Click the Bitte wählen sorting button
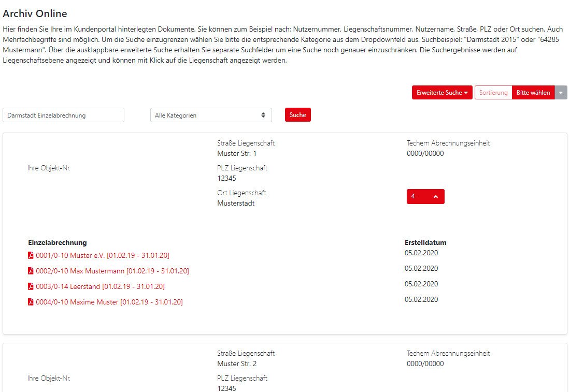Image resolution: width=570 pixels, height=392 pixels. [x=533, y=93]
